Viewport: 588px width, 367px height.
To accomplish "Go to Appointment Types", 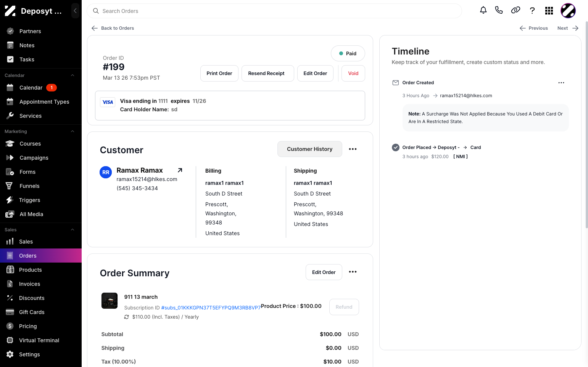I will click(41, 102).
